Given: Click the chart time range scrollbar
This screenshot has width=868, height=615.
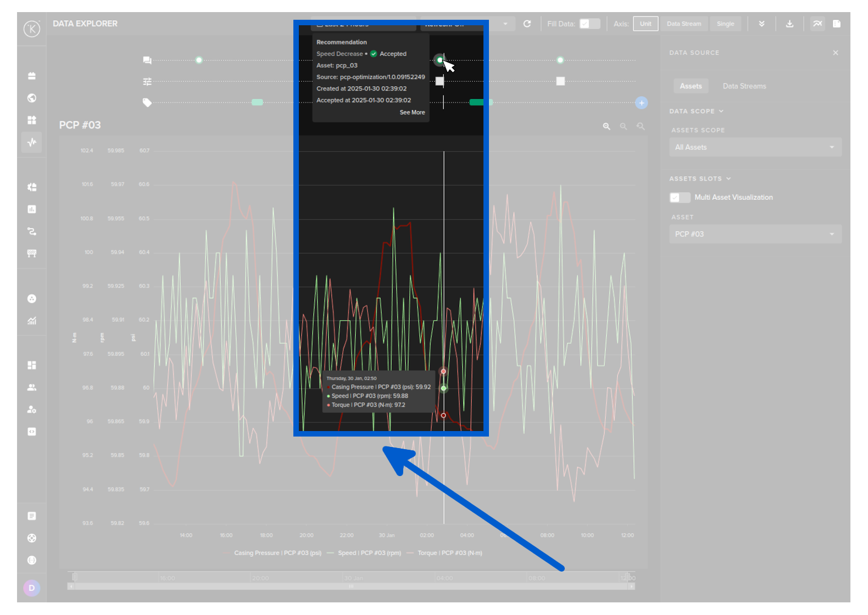Looking at the screenshot, I should pos(351,586).
